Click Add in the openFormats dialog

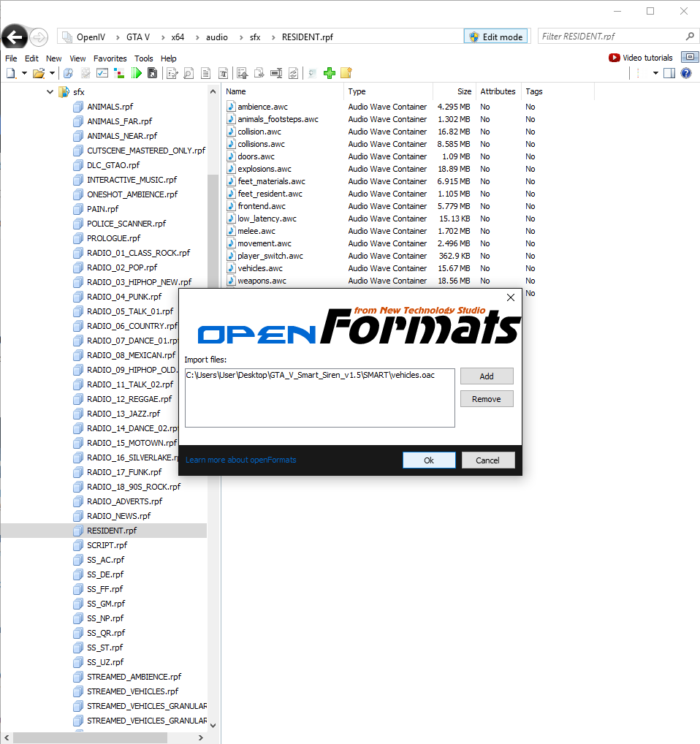coord(487,376)
